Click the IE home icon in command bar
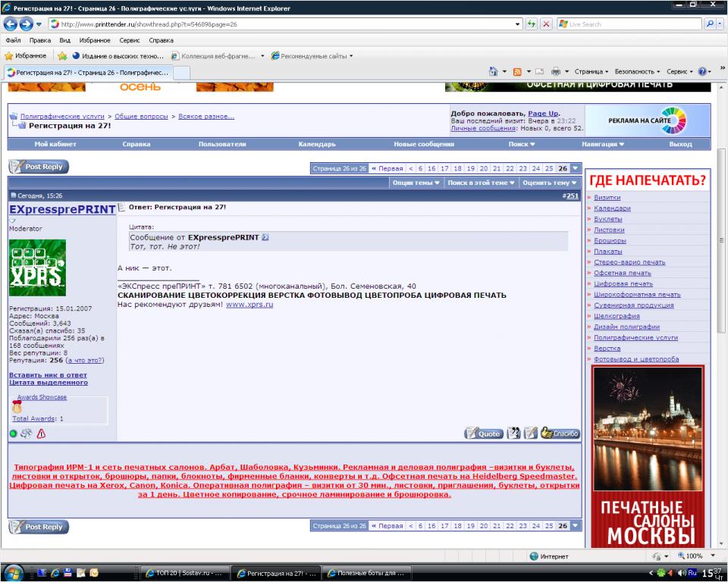Image resolution: width=728 pixels, height=582 pixels. click(493, 71)
